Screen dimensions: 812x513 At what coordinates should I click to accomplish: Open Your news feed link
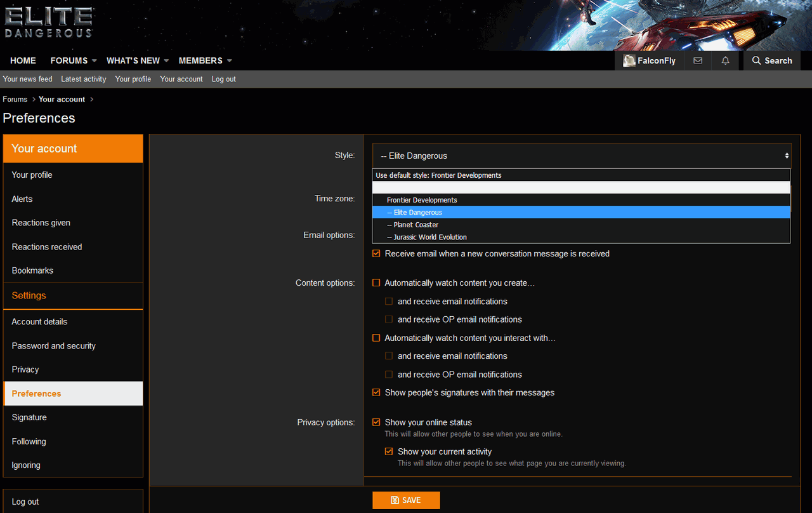point(27,79)
